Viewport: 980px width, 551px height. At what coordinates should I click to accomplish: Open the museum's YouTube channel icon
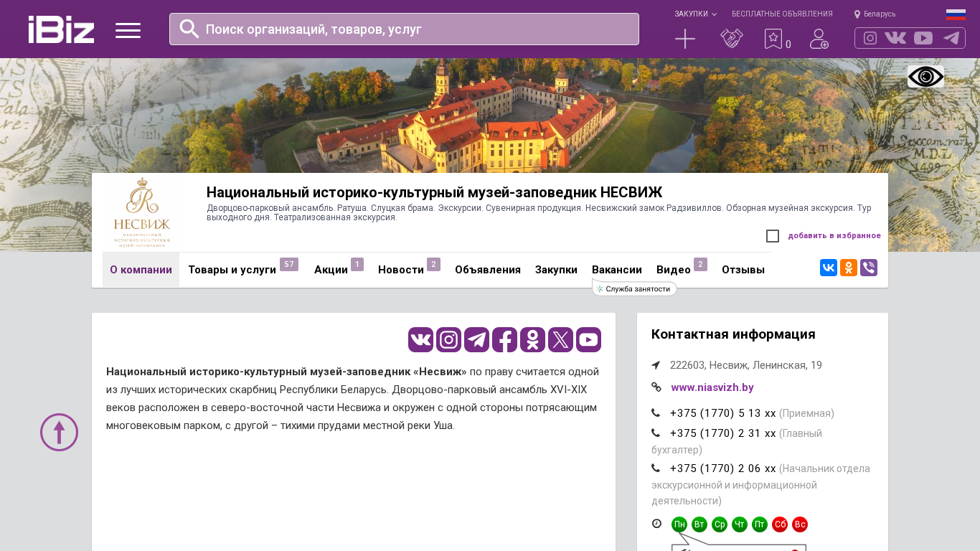[588, 339]
